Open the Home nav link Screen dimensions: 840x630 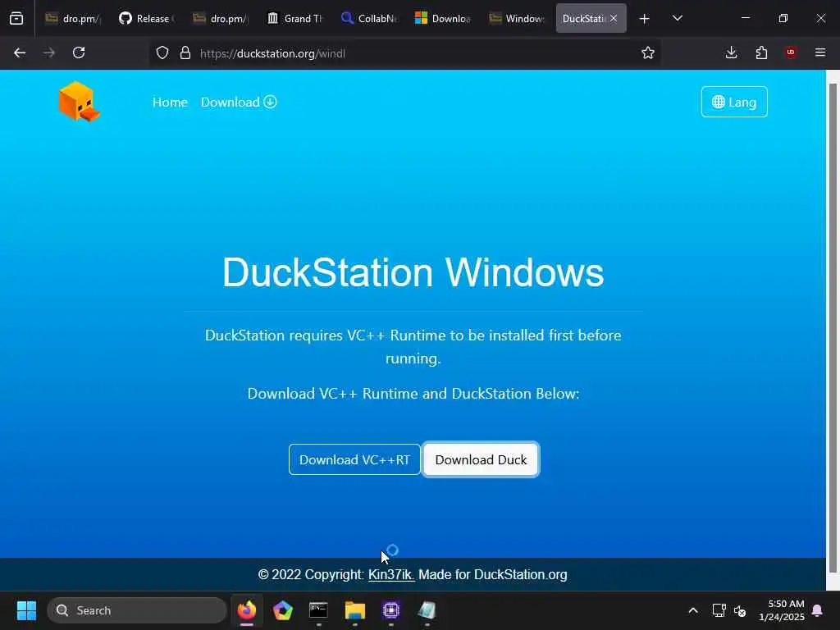[170, 103]
